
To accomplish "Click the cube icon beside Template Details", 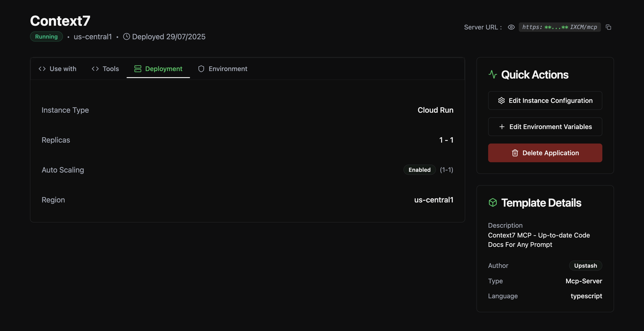I will [x=493, y=202].
